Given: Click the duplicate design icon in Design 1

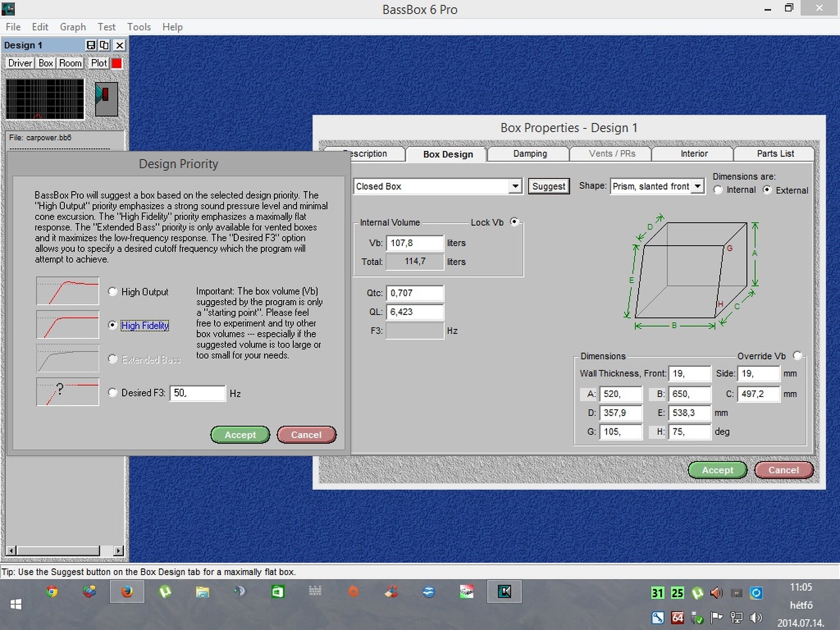Looking at the screenshot, I should point(104,45).
